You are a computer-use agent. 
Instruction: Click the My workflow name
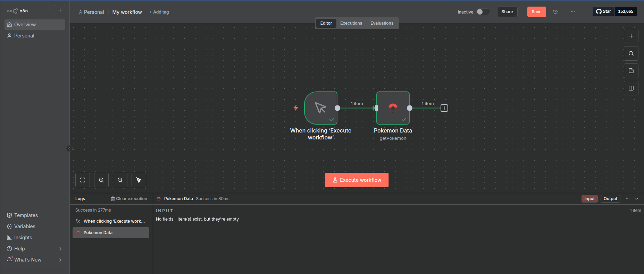pyautogui.click(x=127, y=12)
